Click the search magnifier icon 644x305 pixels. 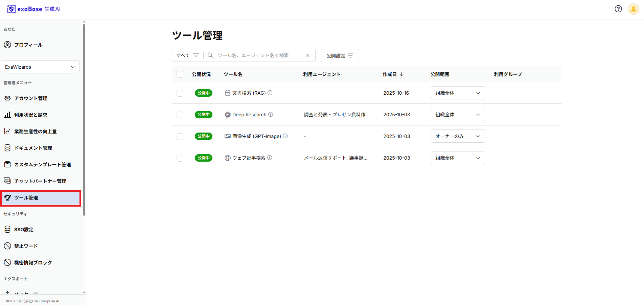click(210, 55)
